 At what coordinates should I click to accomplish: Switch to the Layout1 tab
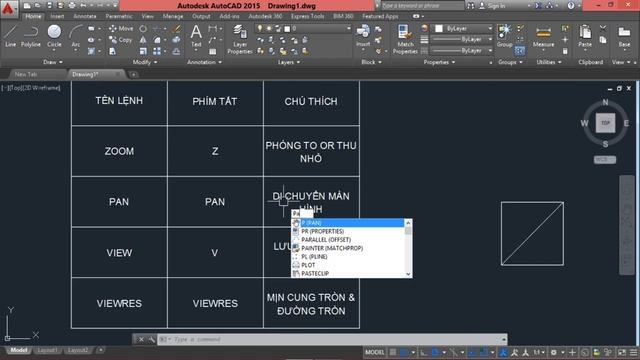(47, 350)
